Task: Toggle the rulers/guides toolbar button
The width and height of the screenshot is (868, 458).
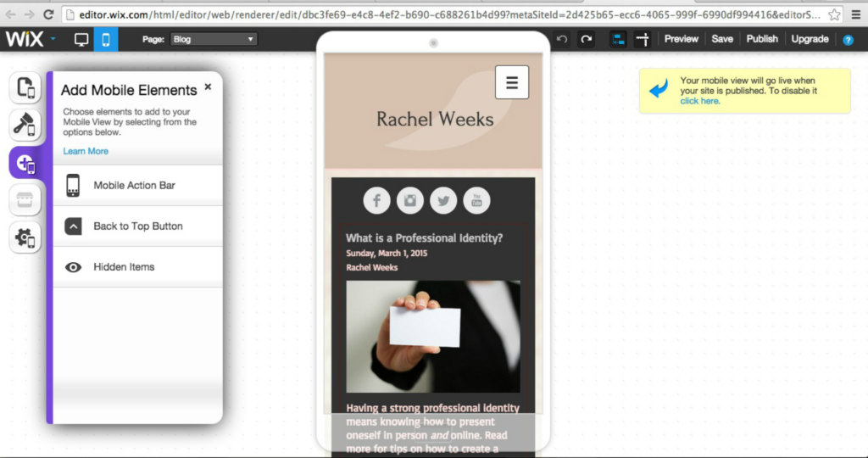Action: click(642, 39)
